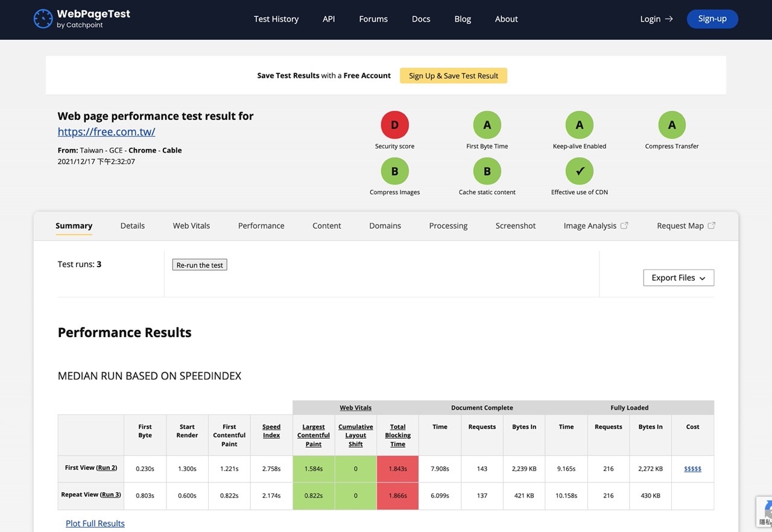This screenshot has height=532, width=772.
Task: Click the 2,272 KB Fully Loaded bytes value
Action: pos(651,469)
